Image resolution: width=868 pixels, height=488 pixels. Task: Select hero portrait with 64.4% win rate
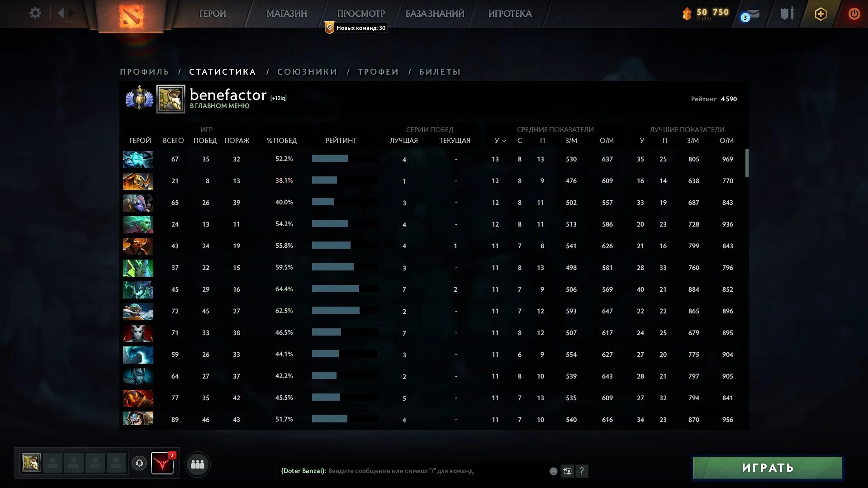click(x=138, y=290)
